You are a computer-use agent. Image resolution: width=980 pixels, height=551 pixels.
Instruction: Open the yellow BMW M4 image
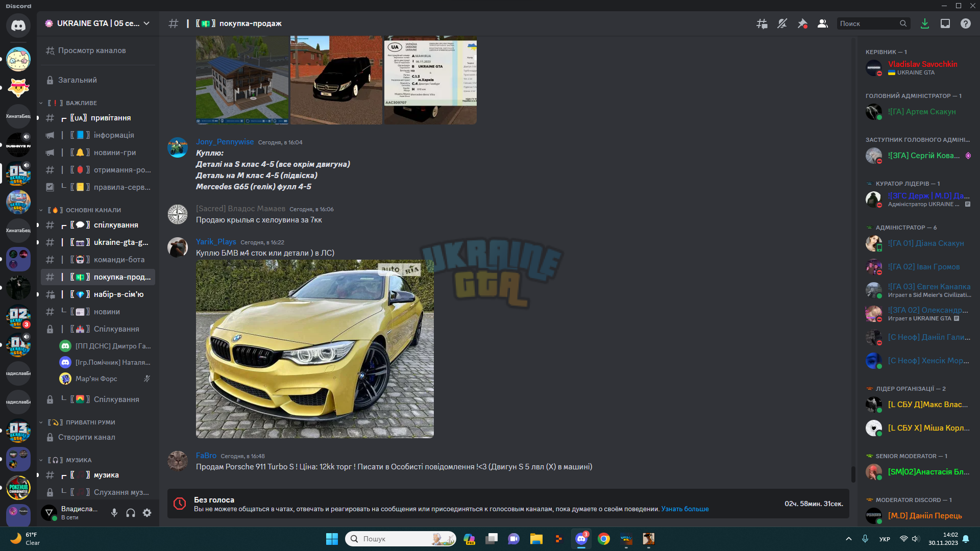[315, 349]
